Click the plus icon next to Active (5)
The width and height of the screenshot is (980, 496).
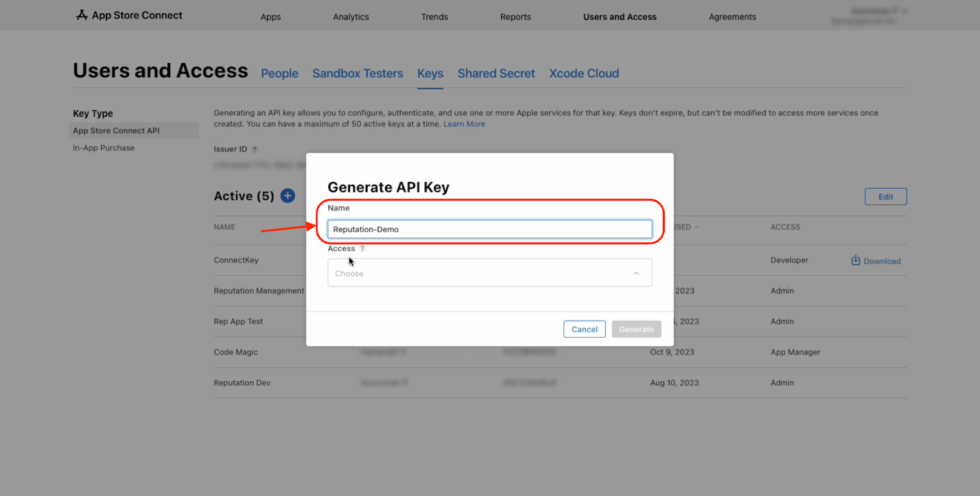pos(287,196)
